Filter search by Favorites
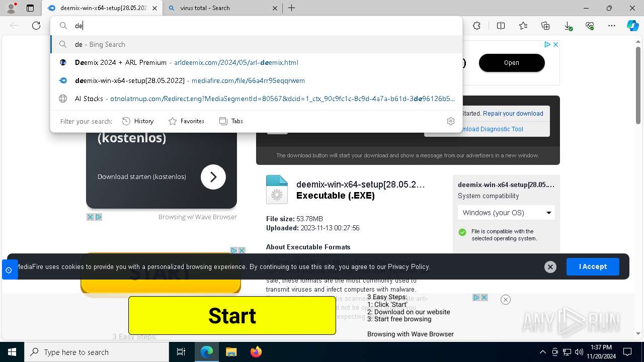This screenshot has width=644, height=362. [x=186, y=121]
